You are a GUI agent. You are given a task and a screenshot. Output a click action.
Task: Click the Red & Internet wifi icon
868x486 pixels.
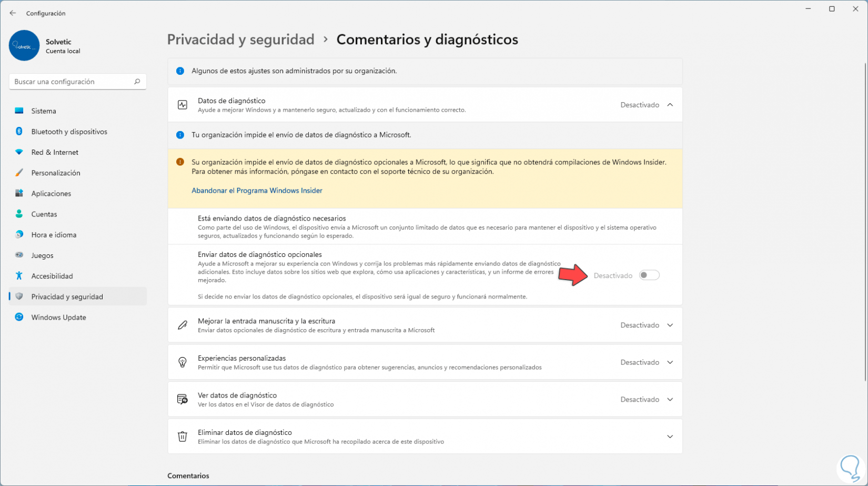[19, 152]
